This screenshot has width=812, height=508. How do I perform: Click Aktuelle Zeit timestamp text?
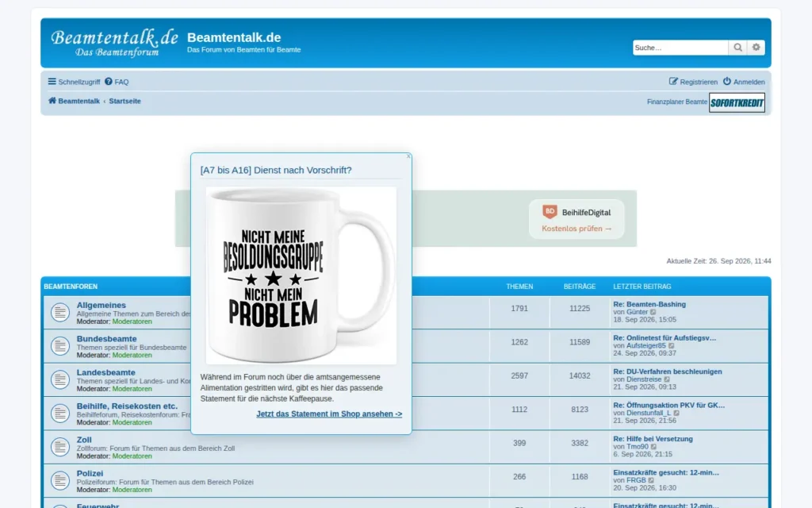pos(718,261)
